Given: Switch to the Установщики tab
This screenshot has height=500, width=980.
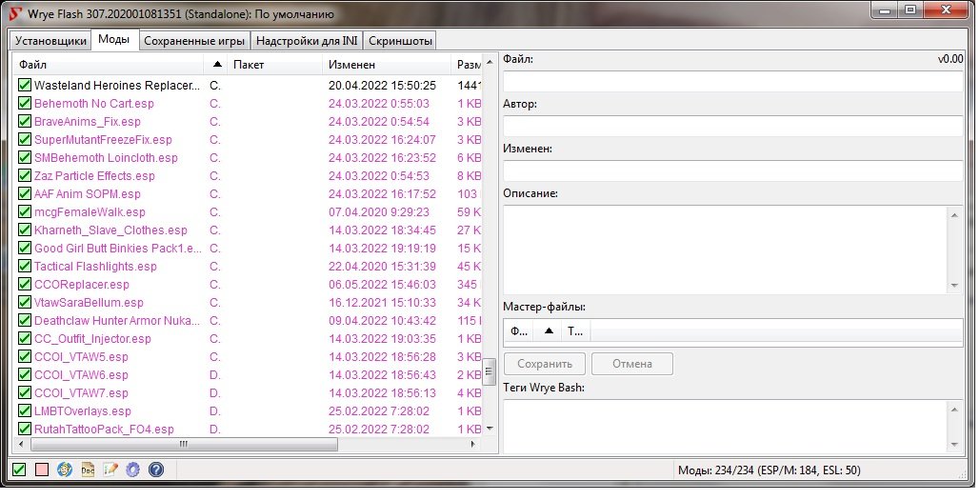Looking at the screenshot, I should click(x=50, y=41).
